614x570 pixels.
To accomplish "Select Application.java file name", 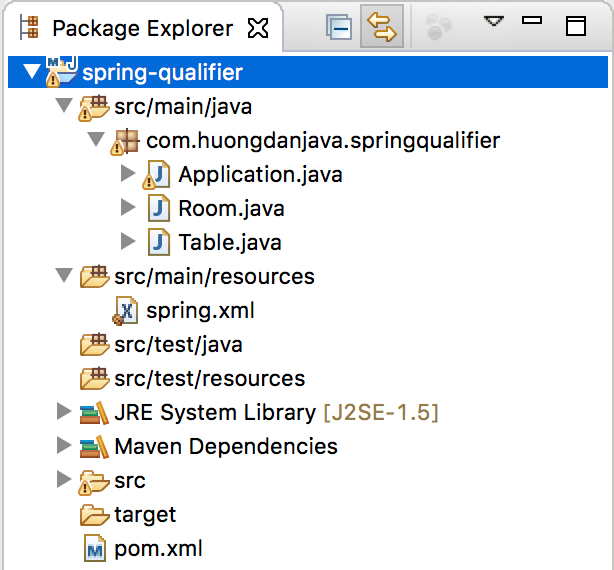I will [260, 175].
